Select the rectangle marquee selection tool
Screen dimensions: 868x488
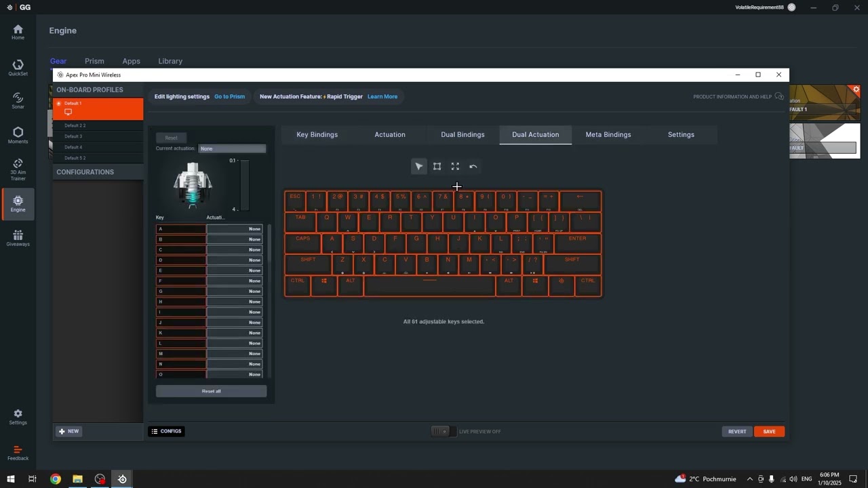[437, 167]
